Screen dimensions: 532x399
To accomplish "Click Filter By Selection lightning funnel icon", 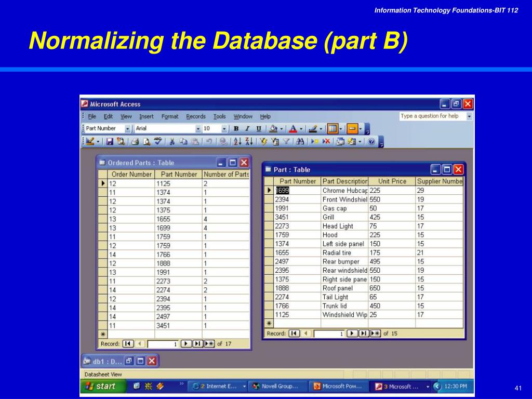I will tap(263, 141).
